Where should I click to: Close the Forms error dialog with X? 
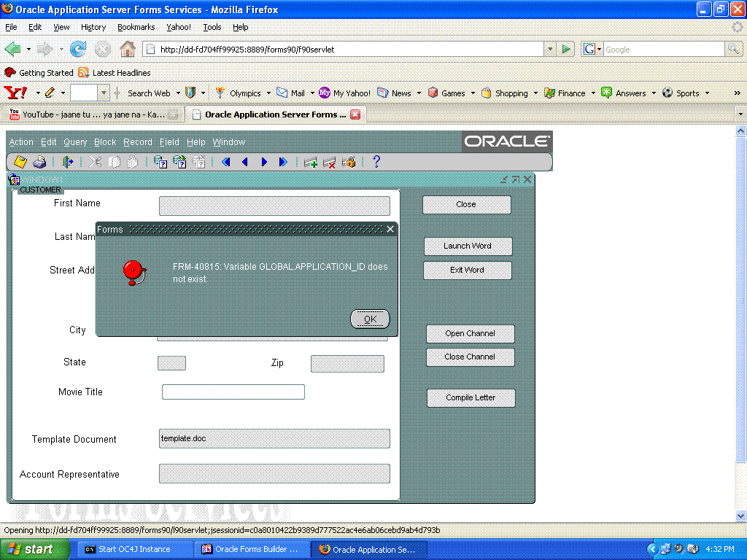point(390,229)
